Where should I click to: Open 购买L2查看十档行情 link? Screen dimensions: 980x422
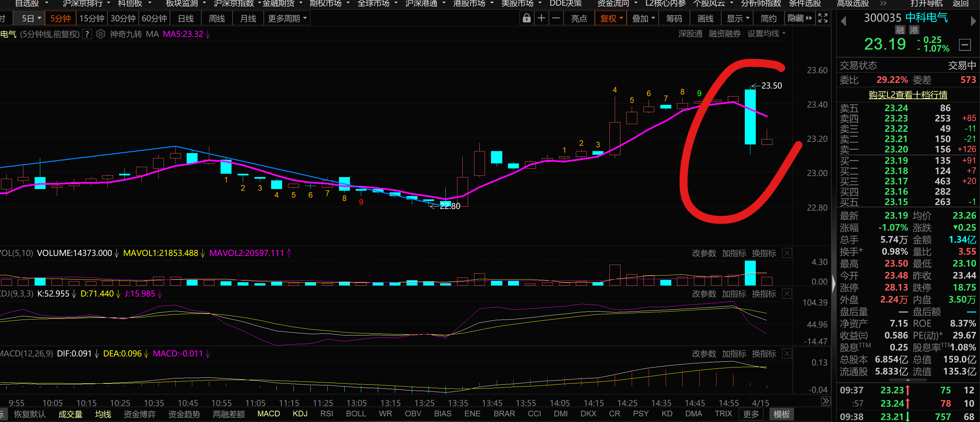pos(908,95)
